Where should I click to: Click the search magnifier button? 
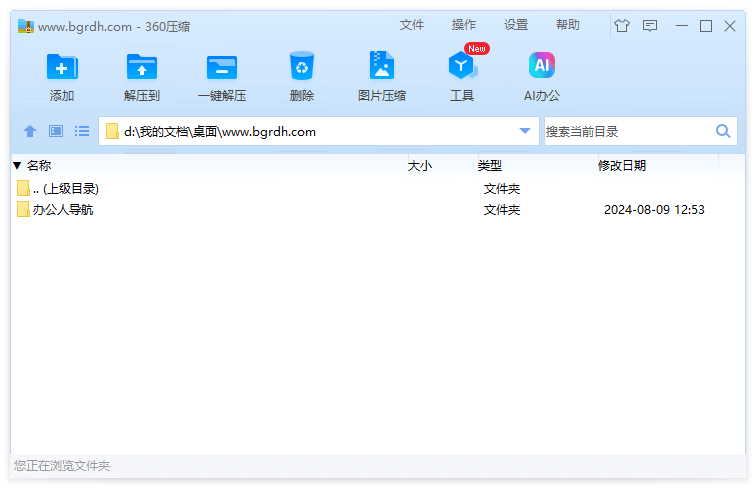click(x=723, y=131)
